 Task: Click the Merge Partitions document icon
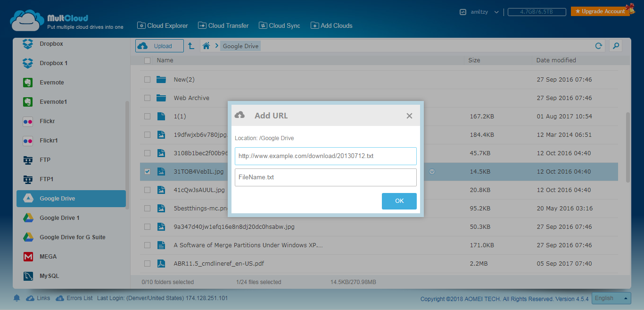[x=161, y=245]
